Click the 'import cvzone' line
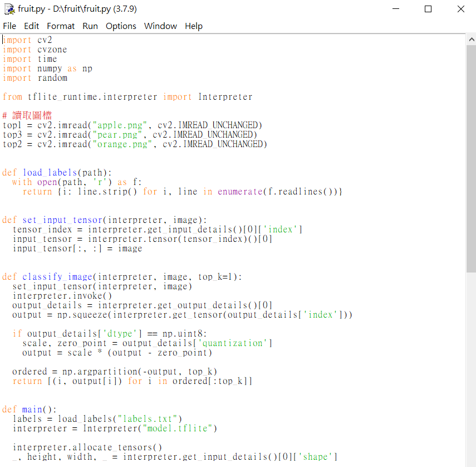Viewport: 476px width, 467px height. point(35,50)
